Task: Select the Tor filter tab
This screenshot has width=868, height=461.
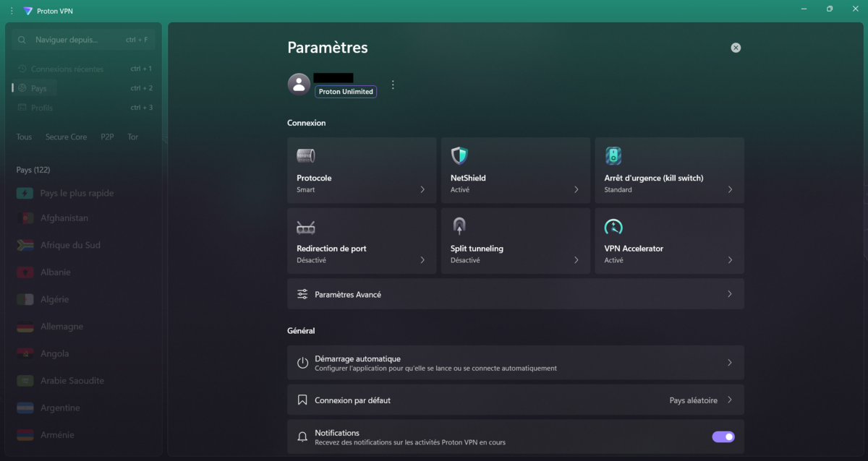Action: (133, 137)
